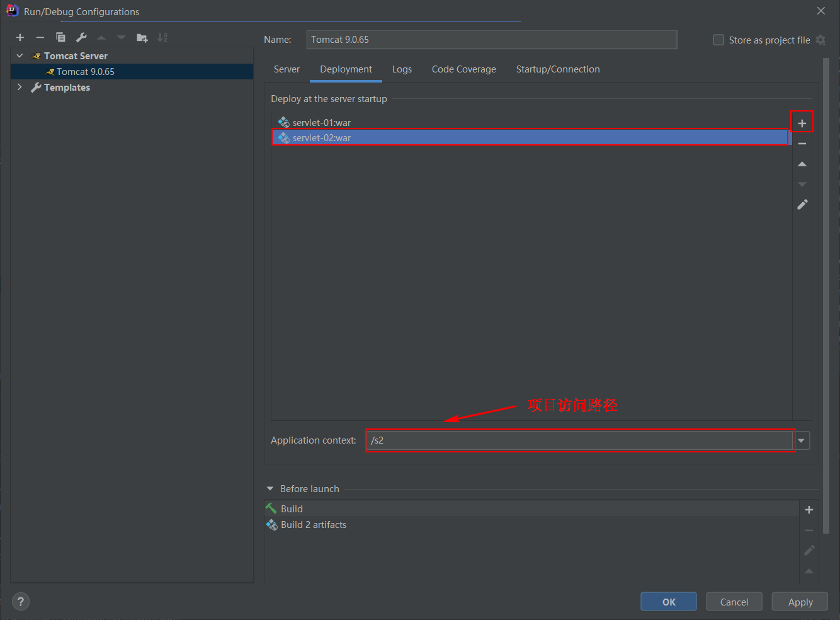This screenshot has width=840, height=620.
Task: Move configuration up in left toolbar
Action: coord(101,38)
